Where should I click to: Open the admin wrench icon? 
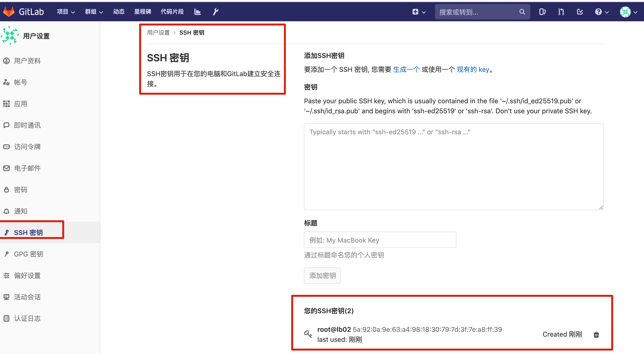pos(216,11)
